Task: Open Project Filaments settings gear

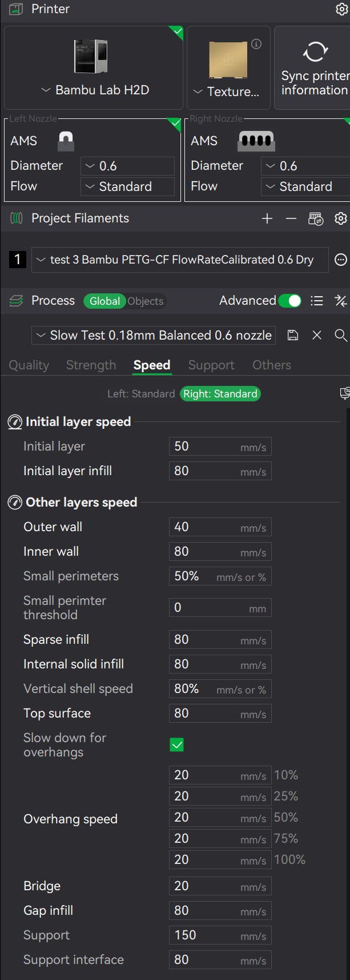Action: click(x=341, y=218)
